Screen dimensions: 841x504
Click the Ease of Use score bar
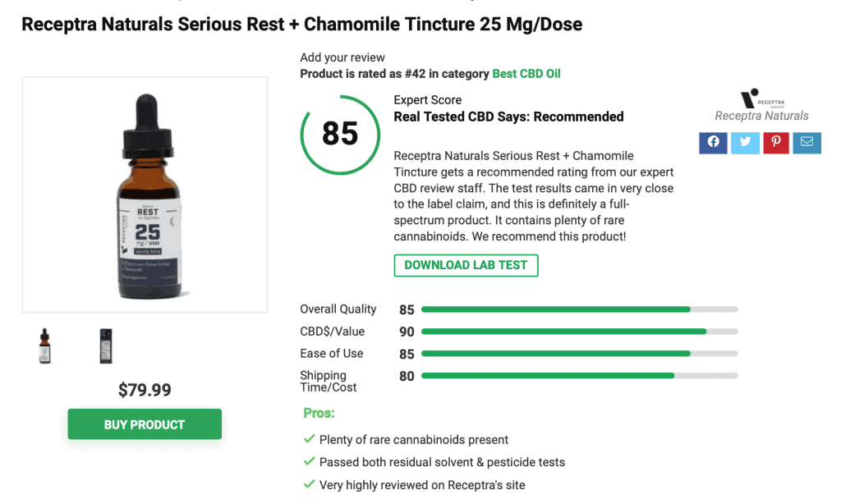579,353
